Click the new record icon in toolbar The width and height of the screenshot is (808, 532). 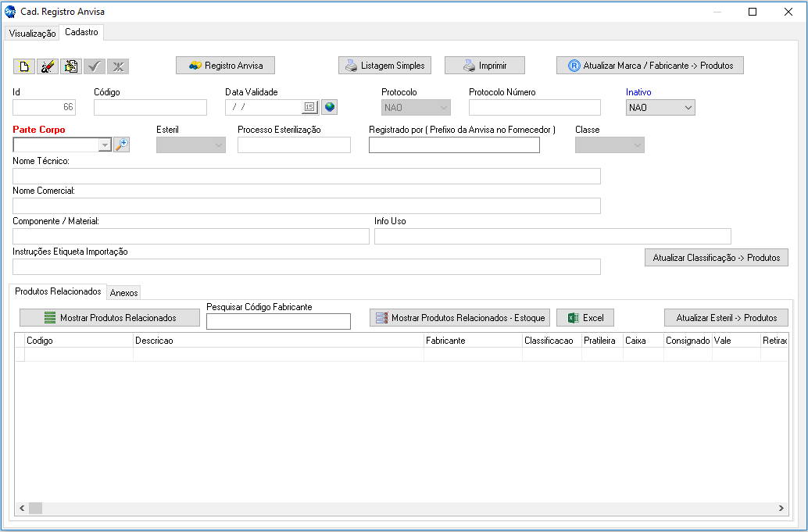(24, 66)
